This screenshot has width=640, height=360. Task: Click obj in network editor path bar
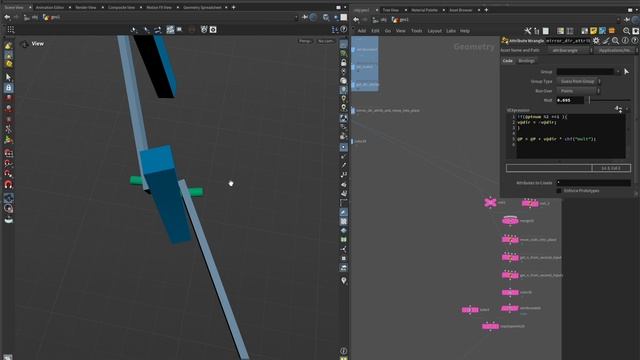(380, 20)
